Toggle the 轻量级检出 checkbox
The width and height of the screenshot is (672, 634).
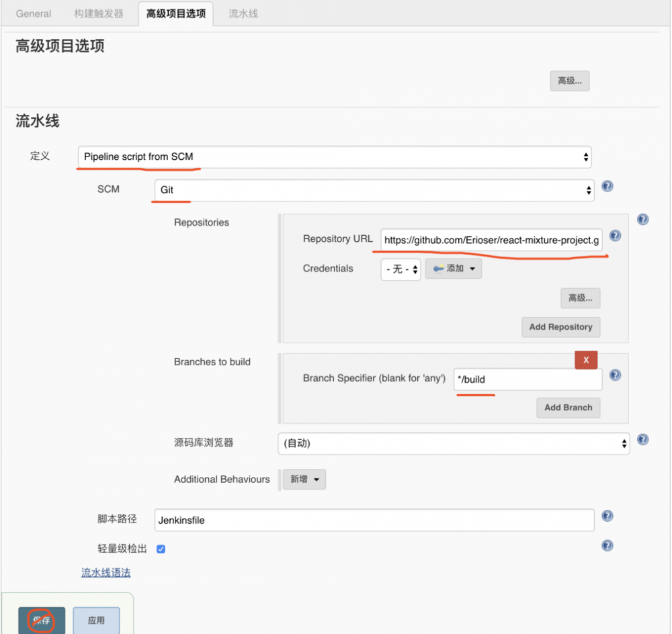(x=161, y=549)
